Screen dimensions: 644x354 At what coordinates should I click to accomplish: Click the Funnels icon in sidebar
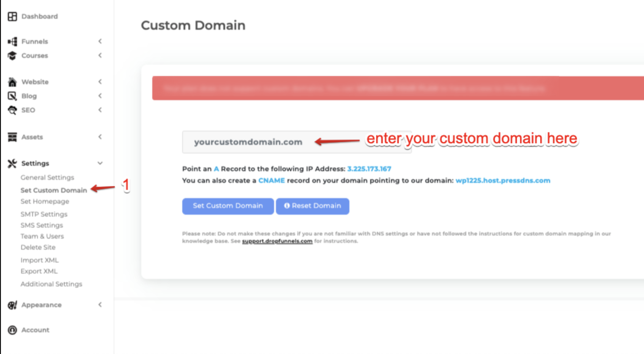[12, 41]
